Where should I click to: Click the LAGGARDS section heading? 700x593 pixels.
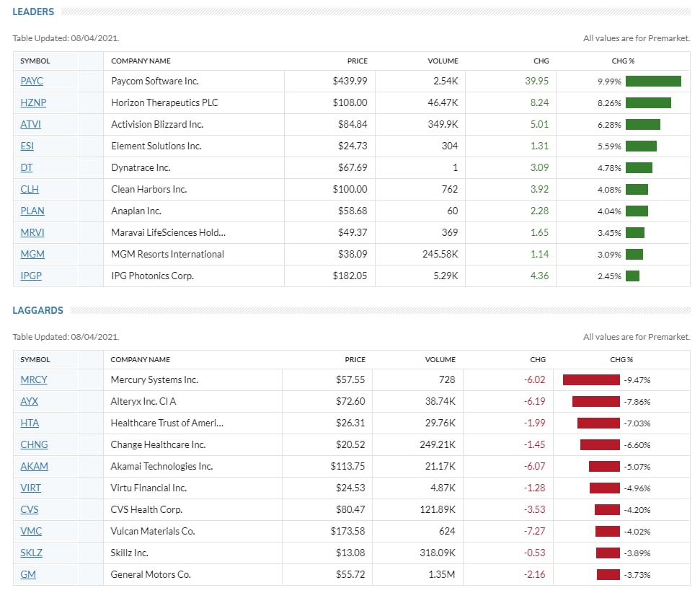(x=37, y=310)
